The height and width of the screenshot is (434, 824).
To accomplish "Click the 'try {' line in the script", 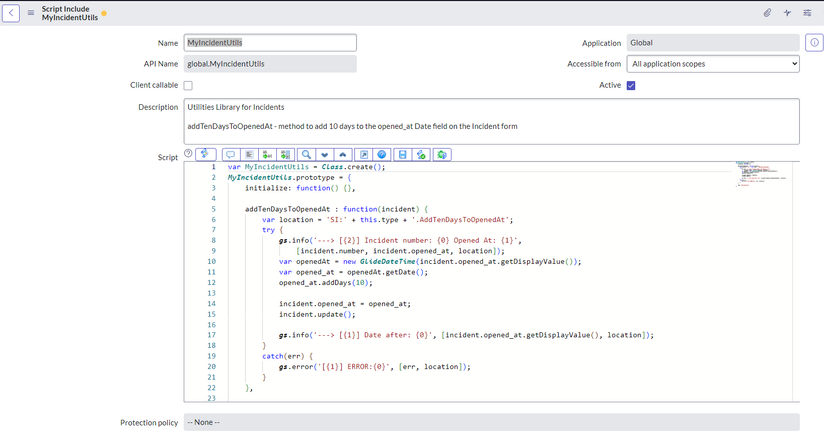I will tap(272, 230).
